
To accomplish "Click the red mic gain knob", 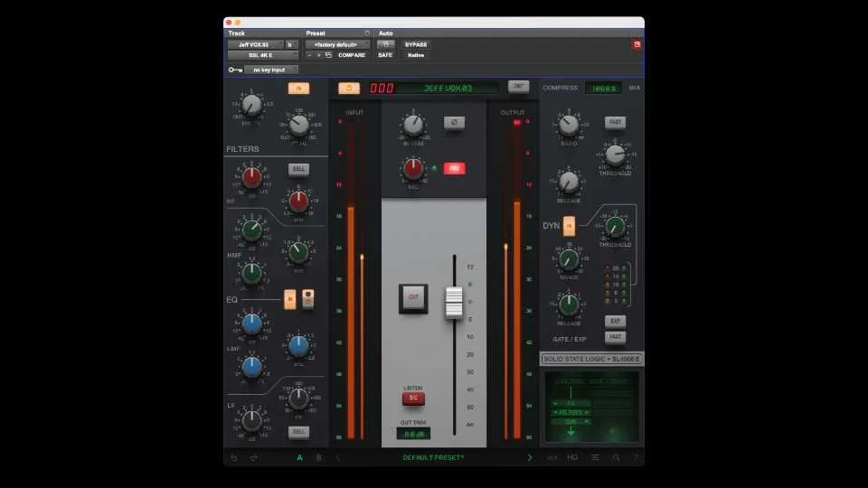I will [x=413, y=169].
